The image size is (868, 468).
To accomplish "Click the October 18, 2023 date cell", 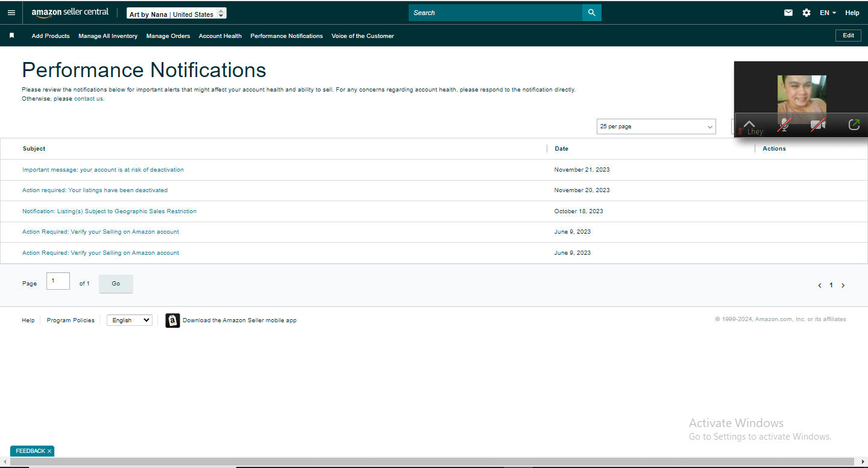I will pos(579,211).
